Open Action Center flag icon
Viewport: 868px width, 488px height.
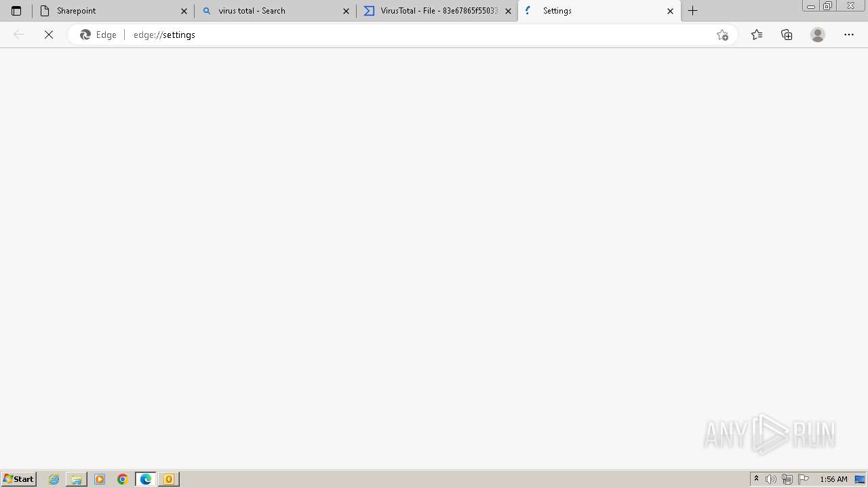point(804,479)
